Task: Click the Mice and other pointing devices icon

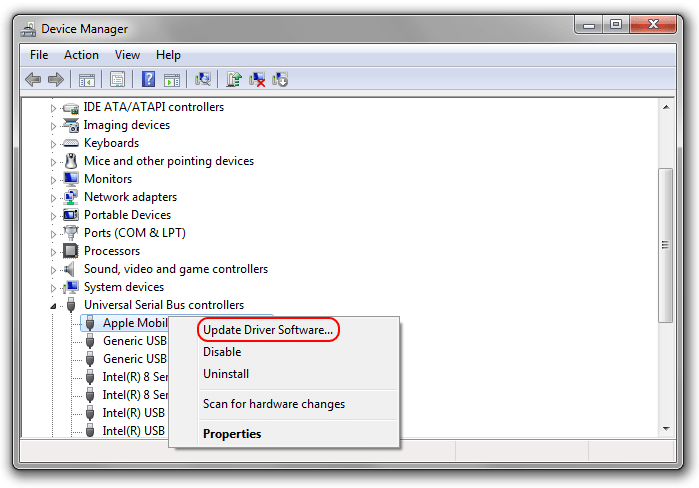Action: coord(71,161)
